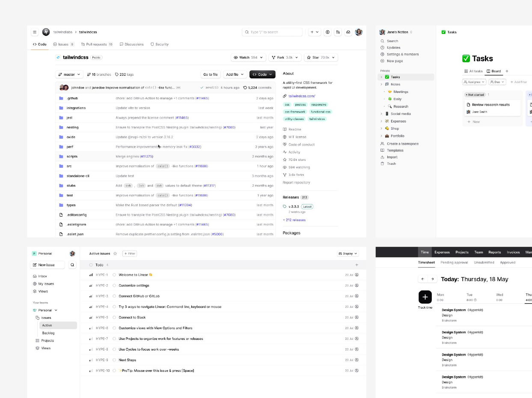Click the search icon beside New issue
Screen dimensions: 532x398
(x=72, y=265)
